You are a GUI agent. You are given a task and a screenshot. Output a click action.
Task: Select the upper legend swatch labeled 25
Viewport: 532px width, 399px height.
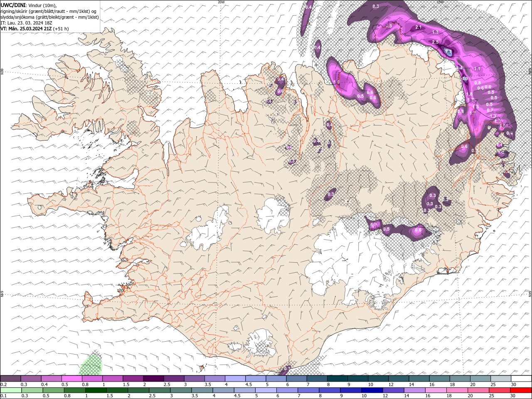coord(501,379)
